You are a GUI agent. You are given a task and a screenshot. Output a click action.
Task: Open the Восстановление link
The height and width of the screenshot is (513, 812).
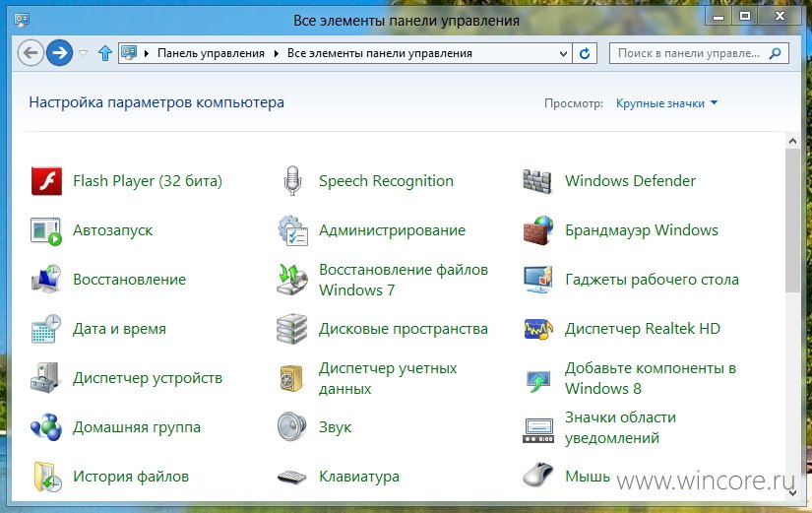130,280
